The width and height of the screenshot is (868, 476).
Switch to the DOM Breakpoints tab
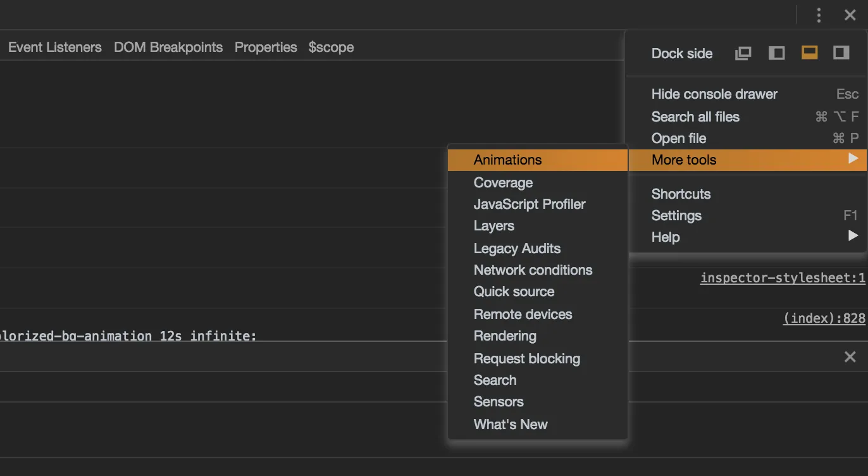(x=168, y=47)
